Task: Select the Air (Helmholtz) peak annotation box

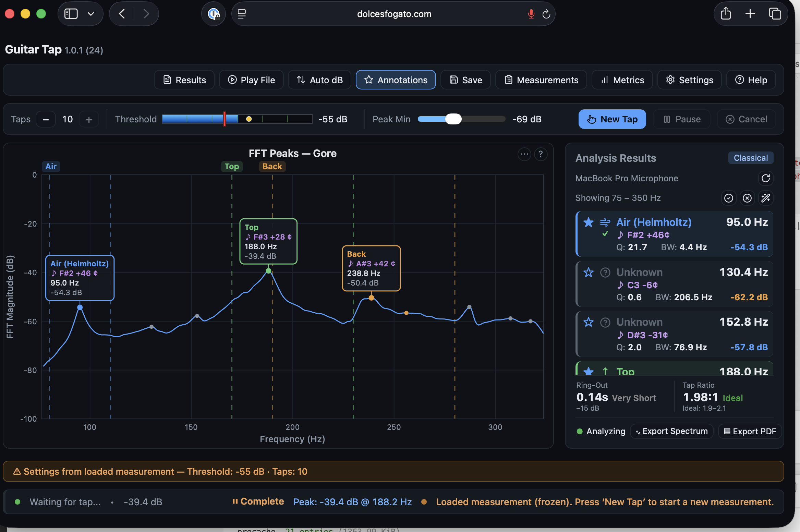Action: (80, 278)
